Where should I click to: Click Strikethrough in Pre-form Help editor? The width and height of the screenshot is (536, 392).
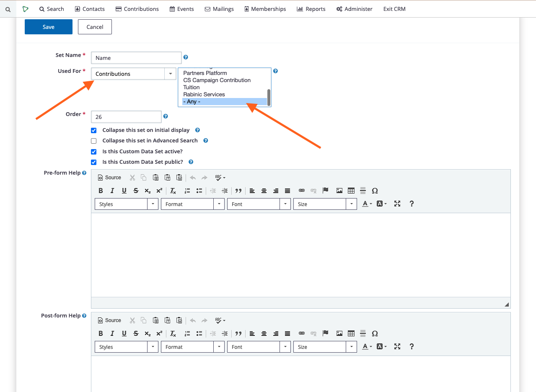coord(136,191)
